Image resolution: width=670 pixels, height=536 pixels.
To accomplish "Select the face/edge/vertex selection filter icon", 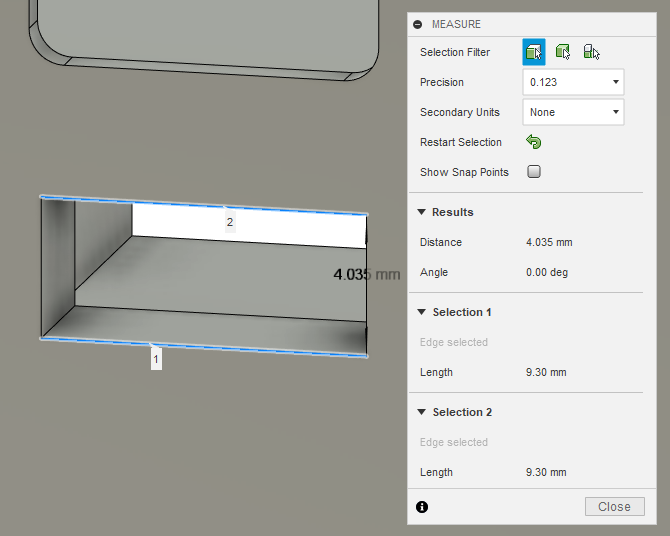I will coord(534,52).
